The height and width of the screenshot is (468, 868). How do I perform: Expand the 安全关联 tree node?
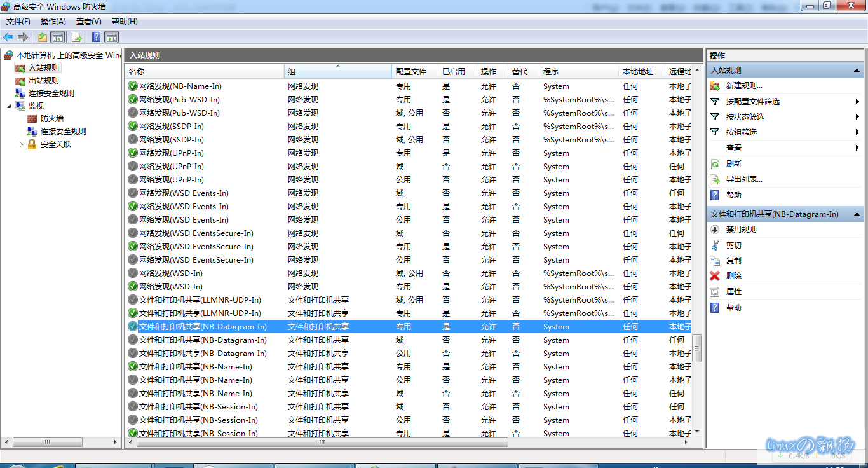coord(21,144)
